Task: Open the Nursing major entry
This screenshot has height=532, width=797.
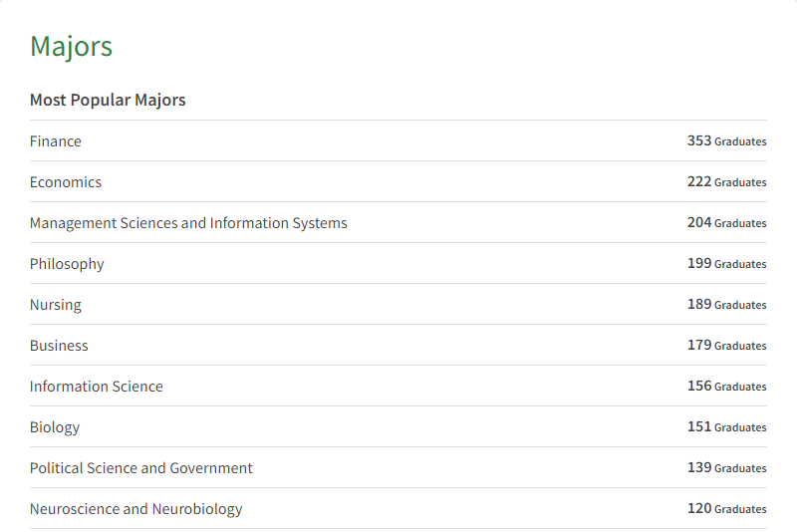Action: (x=56, y=305)
